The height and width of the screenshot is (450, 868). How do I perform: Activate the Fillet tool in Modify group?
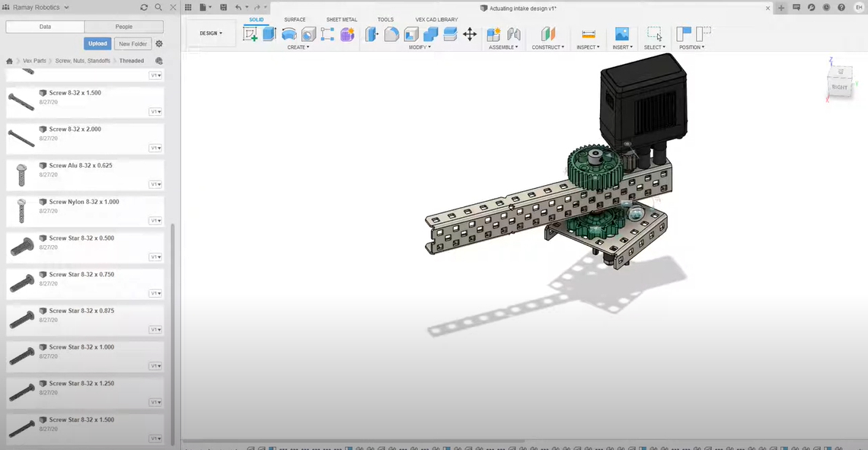tap(391, 34)
